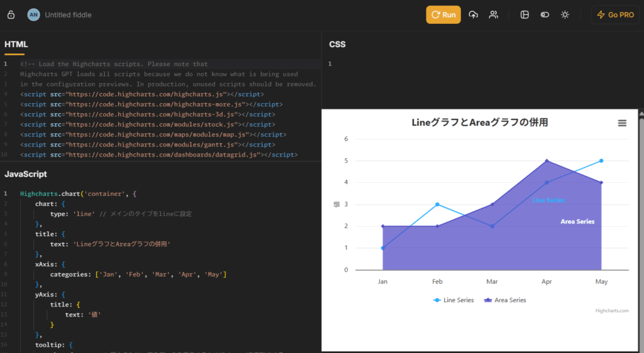Click the AN user avatar

(33, 14)
